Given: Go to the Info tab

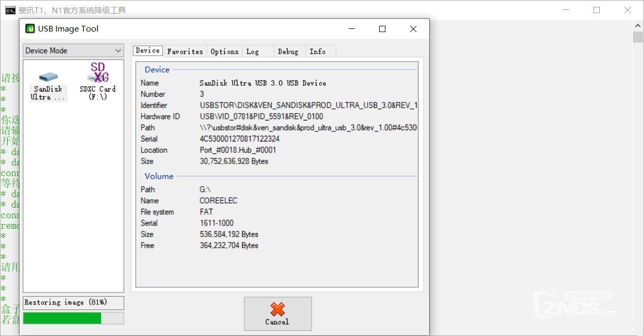Looking at the screenshot, I should (318, 51).
